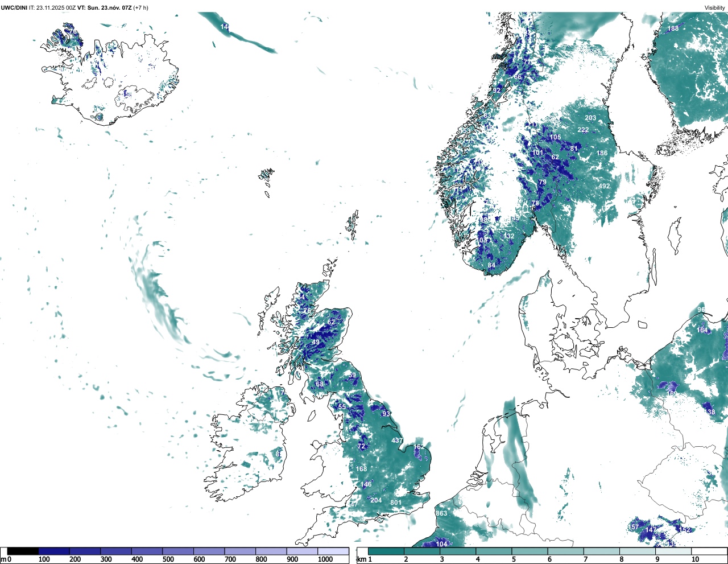Click visibility value '152' near the Alps
Screen dimensions: 728x564
point(685,530)
